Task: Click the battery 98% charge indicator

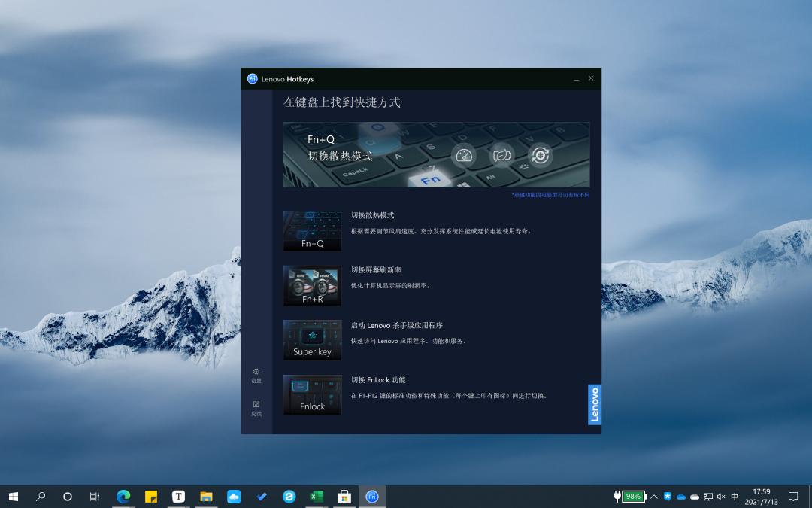Action: coord(632,497)
